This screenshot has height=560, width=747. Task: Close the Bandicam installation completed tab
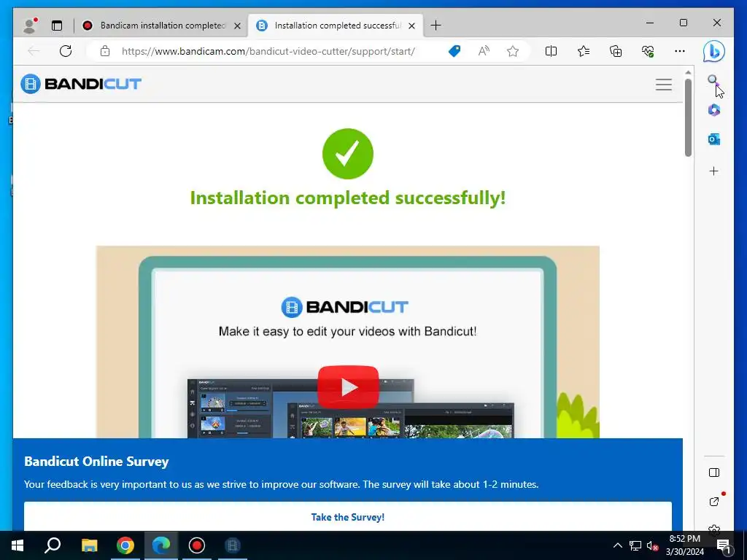[237, 26]
